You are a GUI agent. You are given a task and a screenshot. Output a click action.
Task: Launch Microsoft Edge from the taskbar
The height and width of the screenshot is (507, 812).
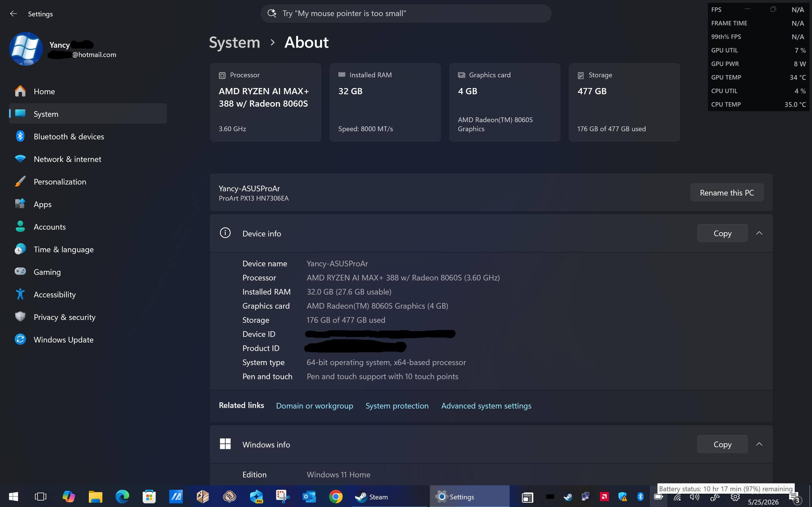[x=122, y=497]
